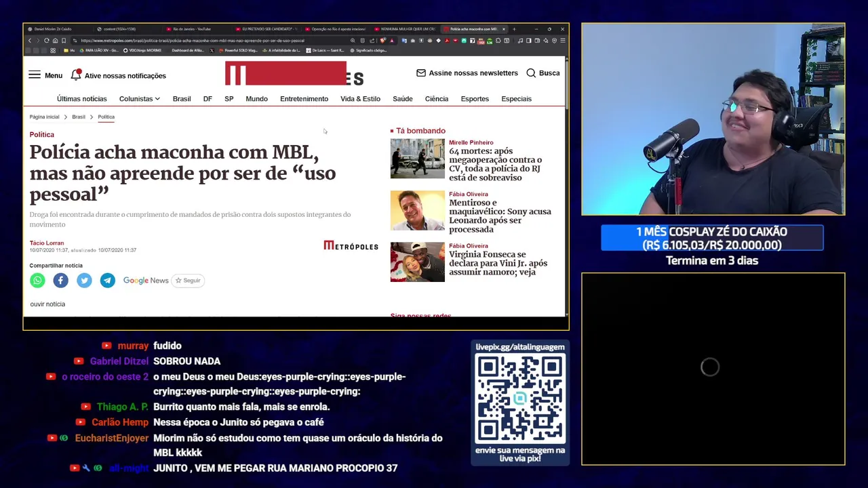Click the reader mode page icon

pyautogui.click(x=363, y=41)
